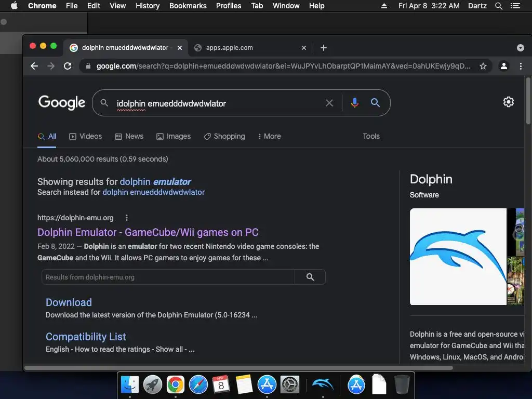532x399 pixels.
Task: Click the blue Google search magnifier
Action: (375, 102)
